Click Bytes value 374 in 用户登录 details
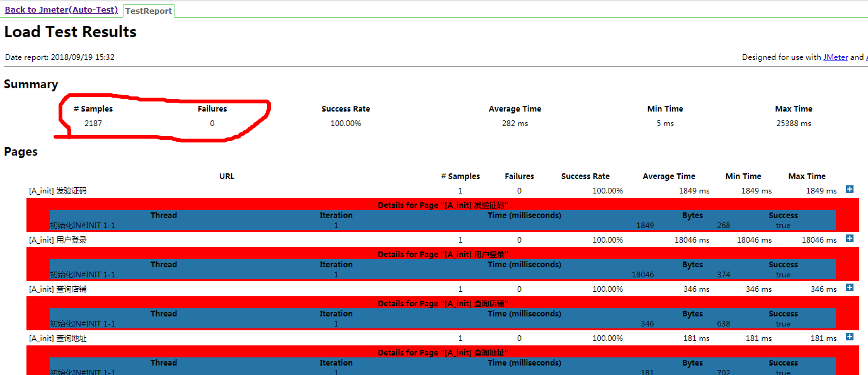This screenshot has width=868, height=375. pos(723,275)
